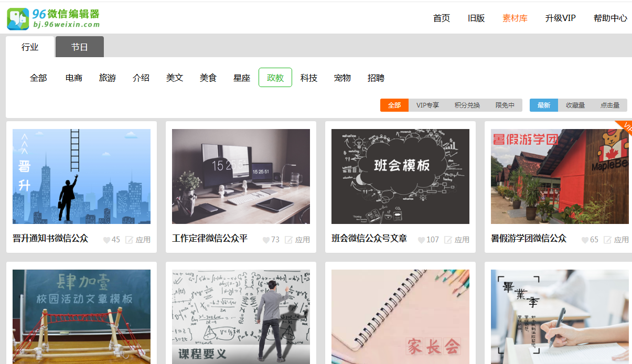Enable the 限免中 filter
Viewport: 632px width, 364px height.
click(x=504, y=105)
